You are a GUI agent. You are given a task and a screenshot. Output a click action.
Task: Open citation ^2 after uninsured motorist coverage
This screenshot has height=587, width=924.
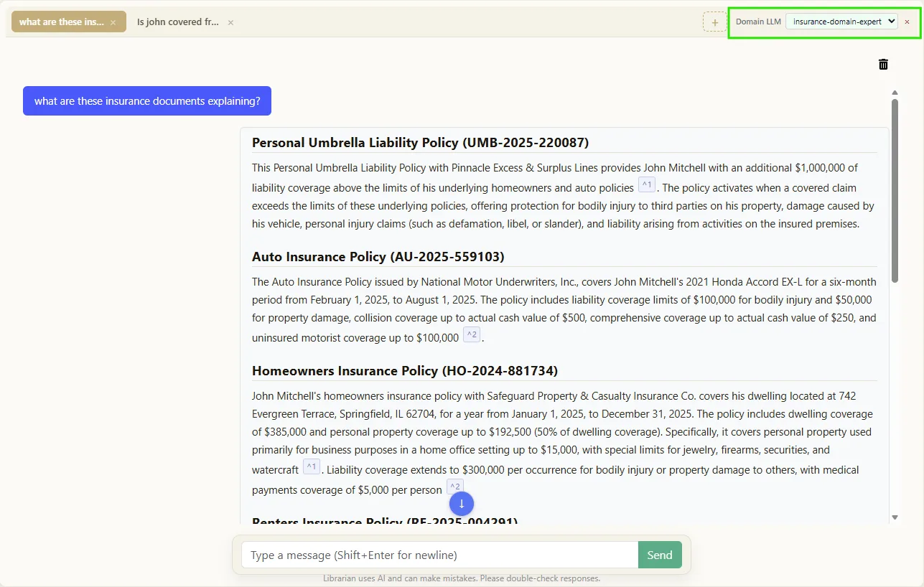pyautogui.click(x=471, y=334)
